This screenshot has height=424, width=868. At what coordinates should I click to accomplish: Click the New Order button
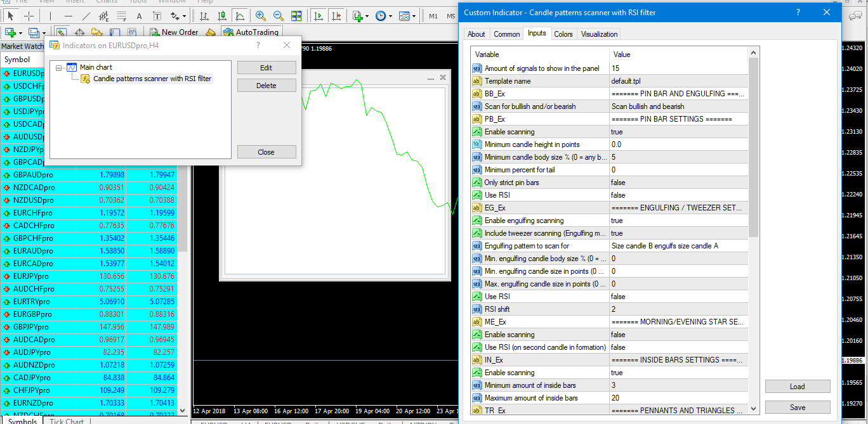pos(174,32)
